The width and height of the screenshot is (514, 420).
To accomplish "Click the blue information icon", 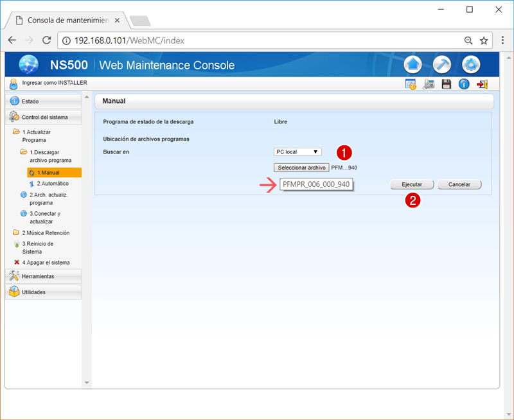I will (463, 84).
